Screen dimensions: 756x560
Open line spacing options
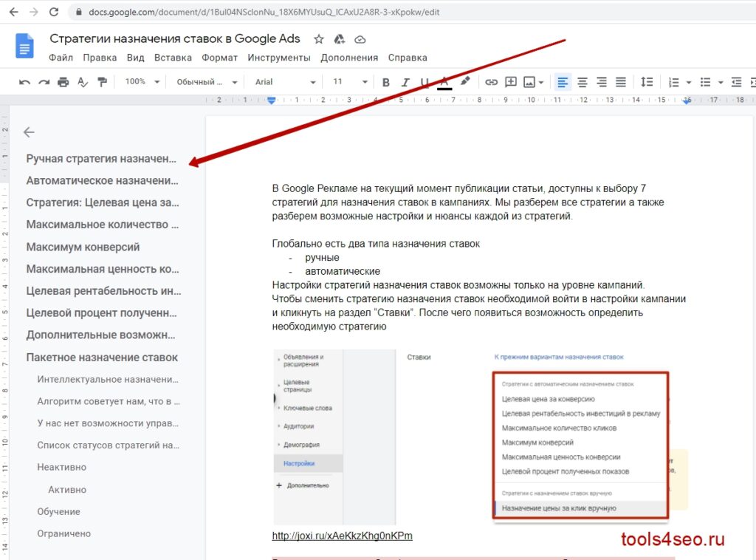click(647, 83)
